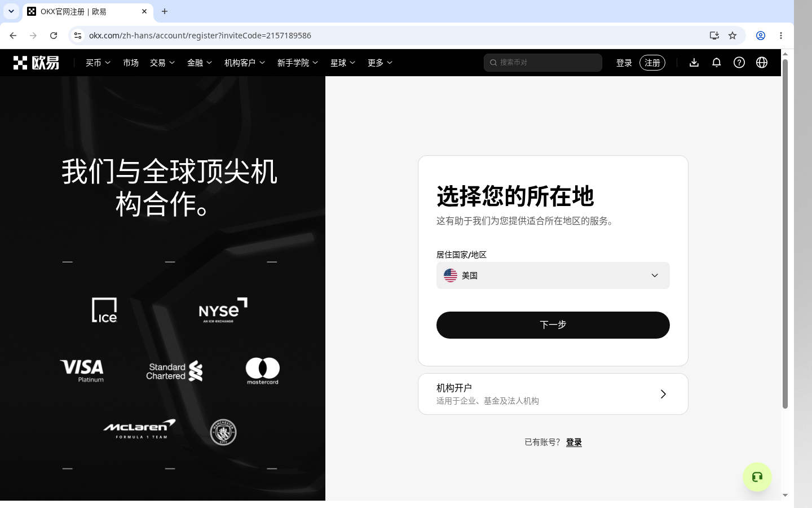Expand the 机构客户 menu
The width and height of the screenshot is (812, 508).
pos(245,63)
